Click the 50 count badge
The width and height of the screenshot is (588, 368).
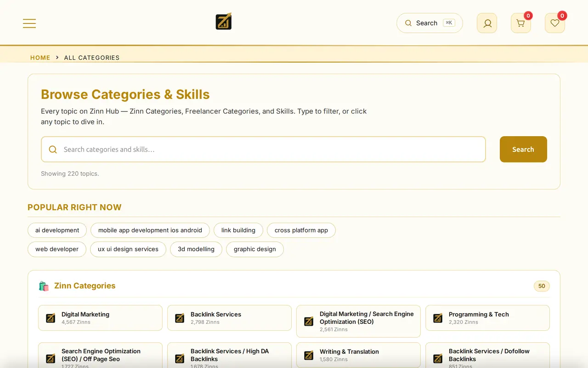pos(542,286)
